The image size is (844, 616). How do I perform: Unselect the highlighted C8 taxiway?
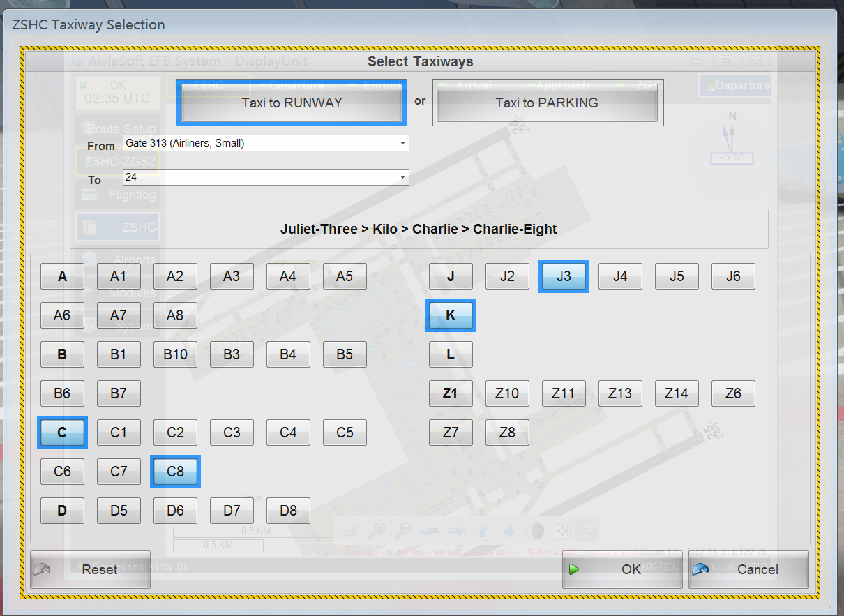click(175, 472)
